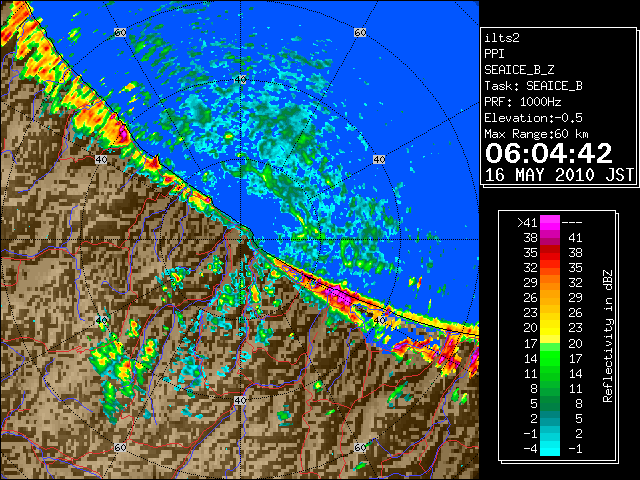Screen dimensions: 640x480
Task: Click the "Reflectivity in dBZ" legend title
Action: pos(608,336)
